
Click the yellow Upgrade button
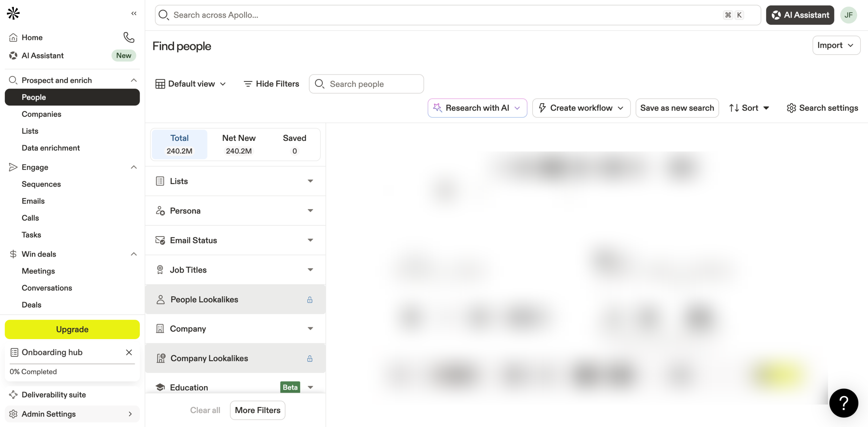(72, 329)
